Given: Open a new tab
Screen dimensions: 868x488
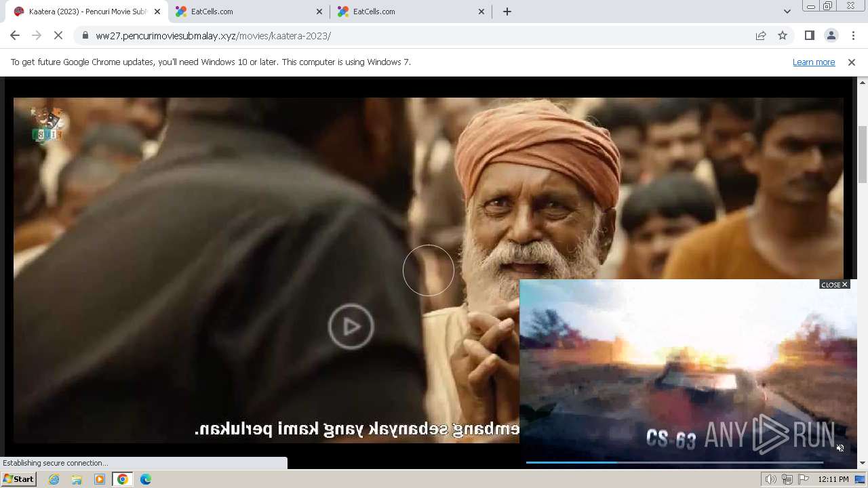Looking at the screenshot, I should pos(507,12).
